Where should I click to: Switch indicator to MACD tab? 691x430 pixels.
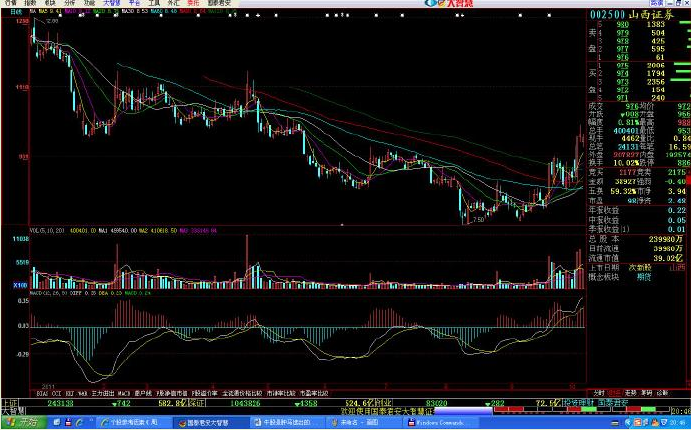[124, 393]
